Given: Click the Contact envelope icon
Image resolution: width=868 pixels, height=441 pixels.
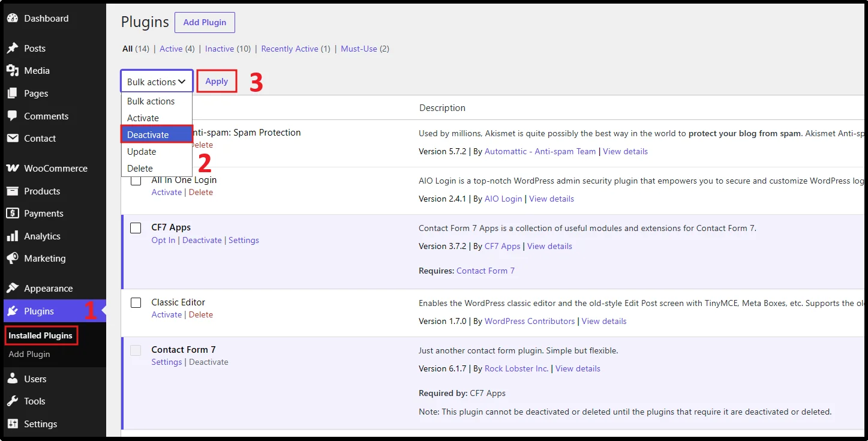Looking at the screenshot, I should (x=12, y=139).
